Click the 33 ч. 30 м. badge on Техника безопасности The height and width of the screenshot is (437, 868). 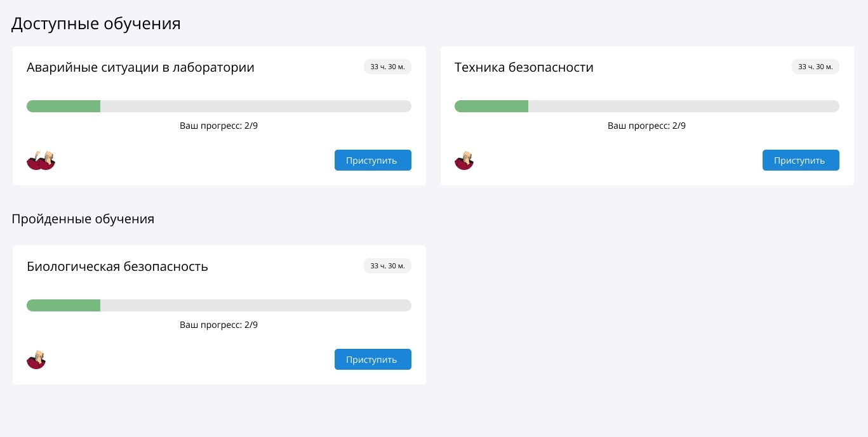click(x=815, y=67)
